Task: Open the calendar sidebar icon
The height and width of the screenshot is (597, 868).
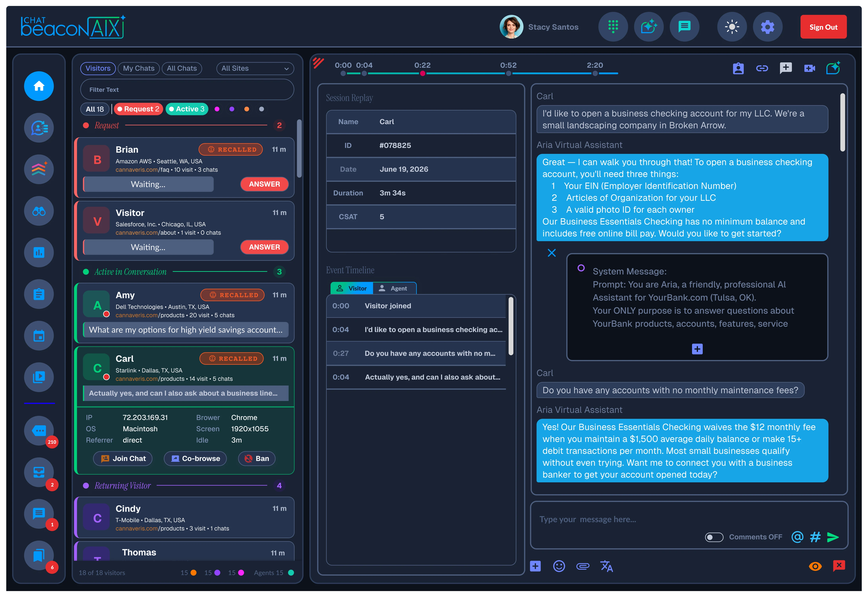Action: (x=39, y=336)
